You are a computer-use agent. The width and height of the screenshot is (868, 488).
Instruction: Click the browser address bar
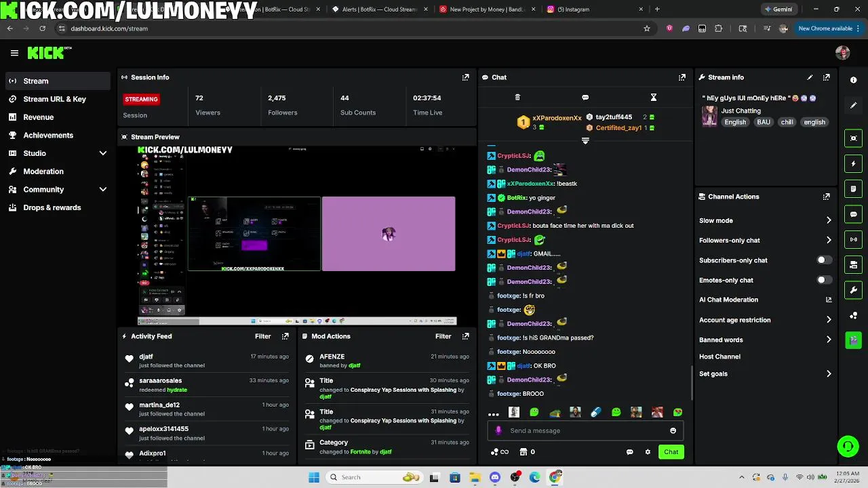coord(353,28)
